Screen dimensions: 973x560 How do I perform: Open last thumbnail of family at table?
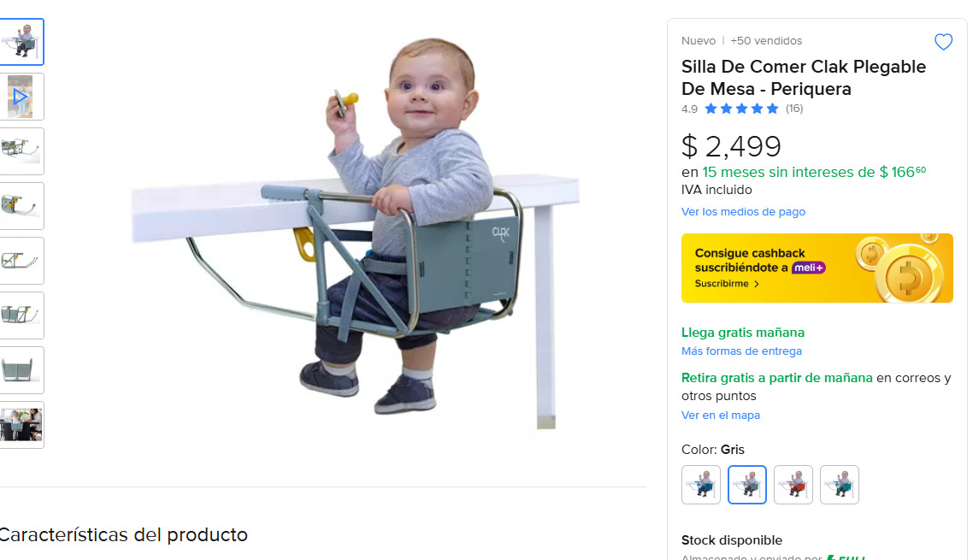21,425
